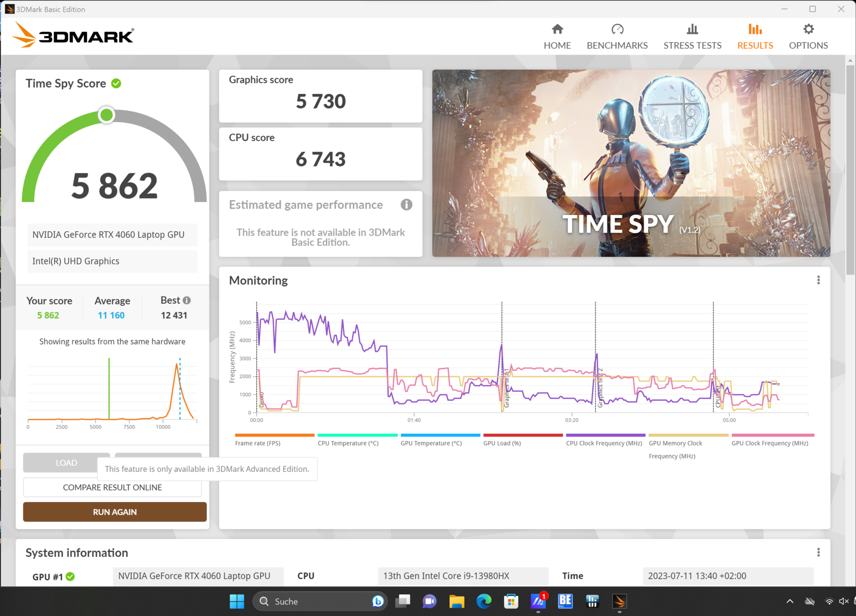Click the green Time Spy score validation checkmark
This screenshot has height=616, width=856.
[117, 83]
